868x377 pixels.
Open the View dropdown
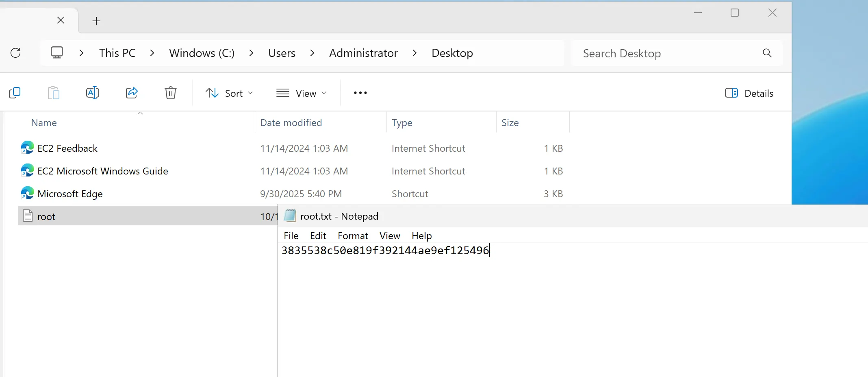[301, 93]
